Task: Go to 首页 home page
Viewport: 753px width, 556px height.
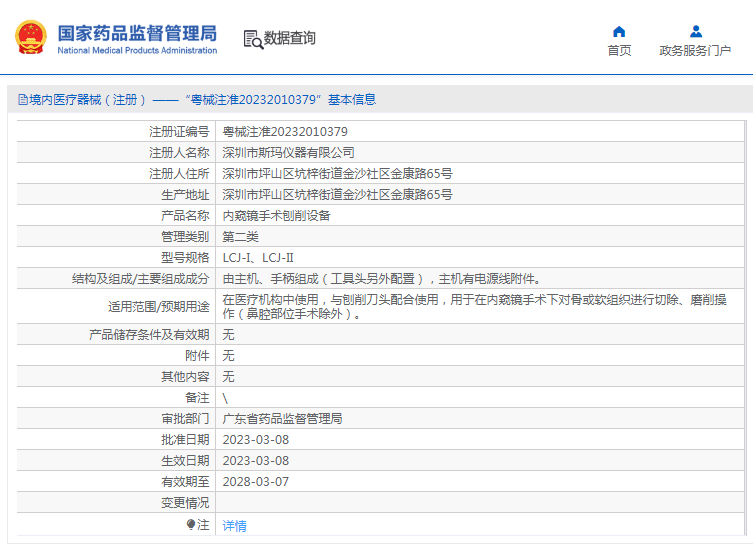Action: 619,50
